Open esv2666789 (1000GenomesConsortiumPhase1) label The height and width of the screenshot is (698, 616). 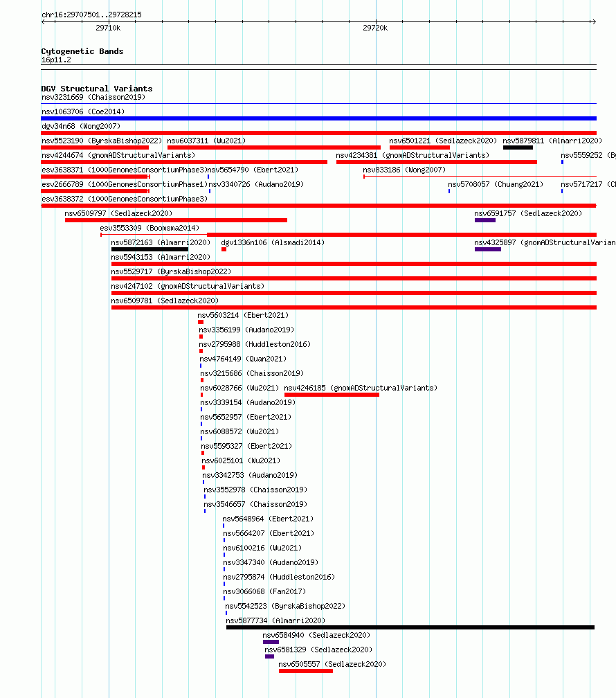click(125, 184)
